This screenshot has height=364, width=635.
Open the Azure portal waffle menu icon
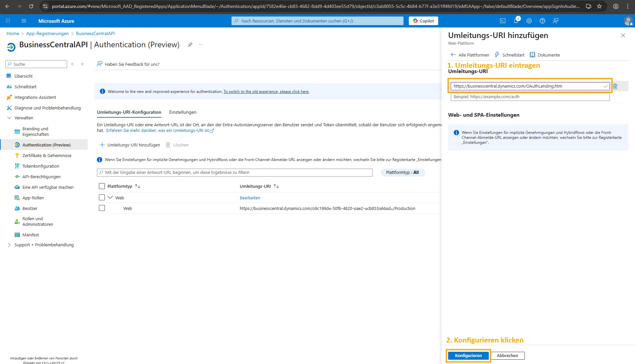tap(8, 21)
